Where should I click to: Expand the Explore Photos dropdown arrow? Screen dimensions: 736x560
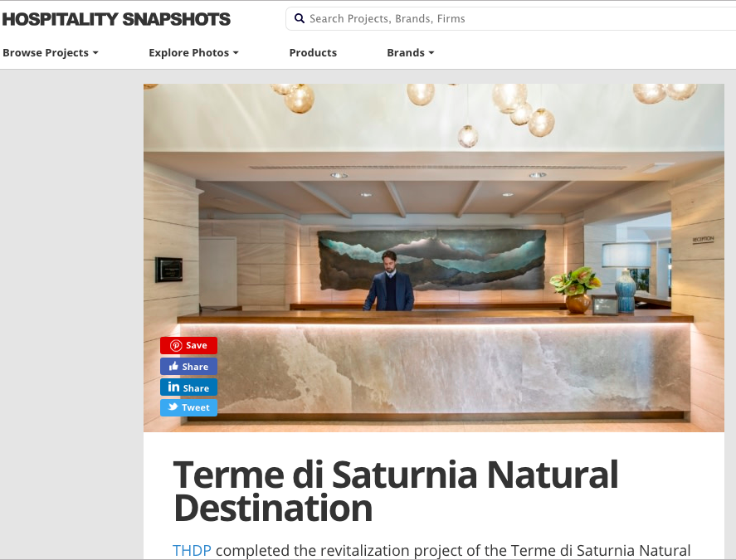click(236, 53)
